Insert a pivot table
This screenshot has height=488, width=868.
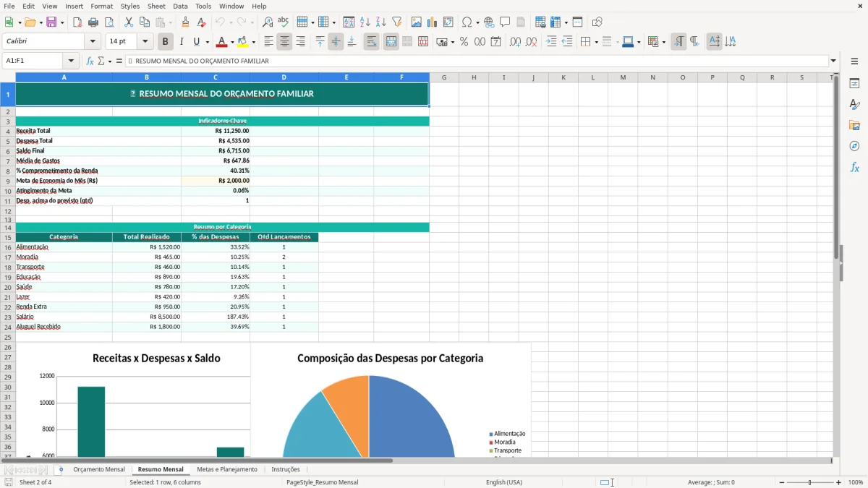tap(448, 22)
